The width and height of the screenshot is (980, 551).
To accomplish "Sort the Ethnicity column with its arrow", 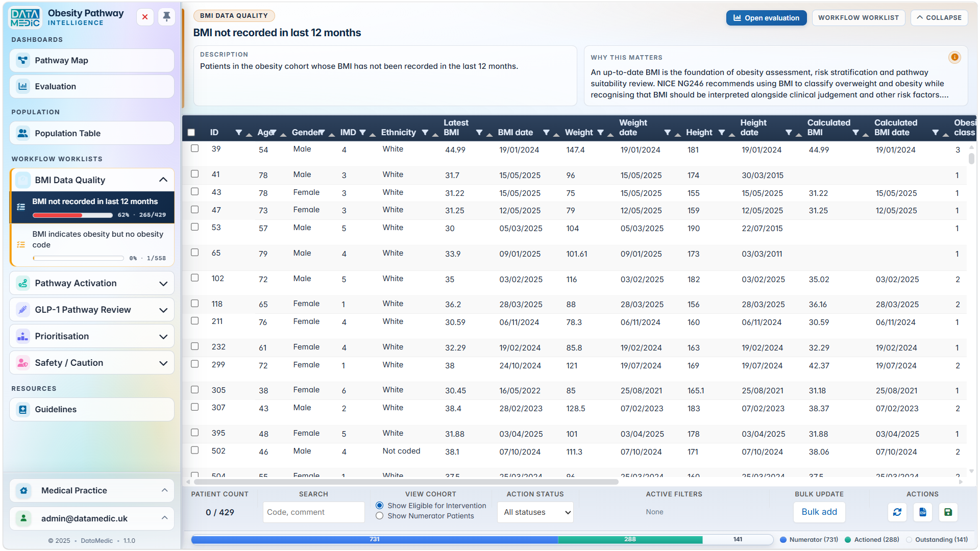I will pyautogui.click(x=435, y=135).
